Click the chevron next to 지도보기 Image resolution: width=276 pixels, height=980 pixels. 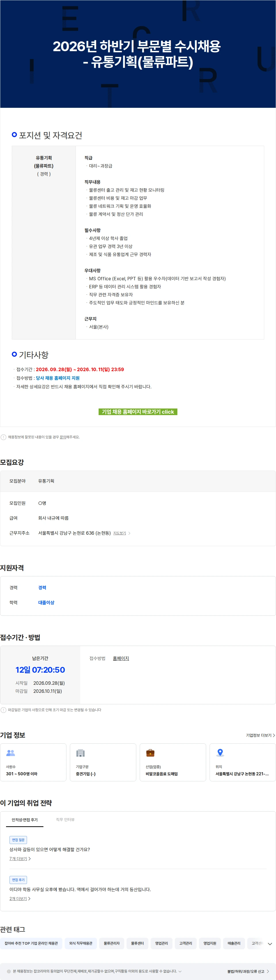tap(129, 533)
